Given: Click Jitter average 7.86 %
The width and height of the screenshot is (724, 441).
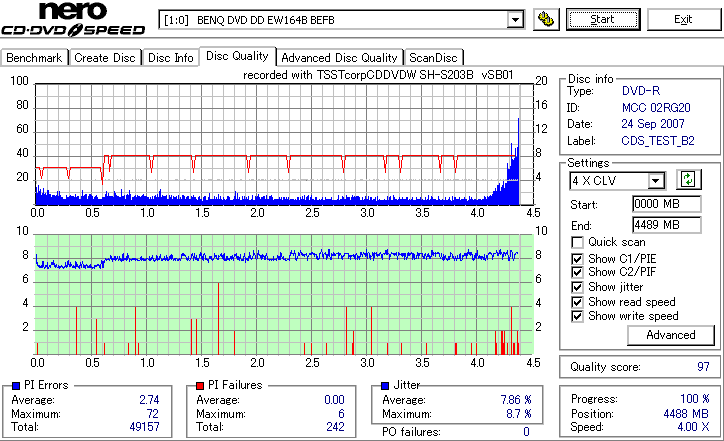Looking at the screenshot, I should point(516,399).
